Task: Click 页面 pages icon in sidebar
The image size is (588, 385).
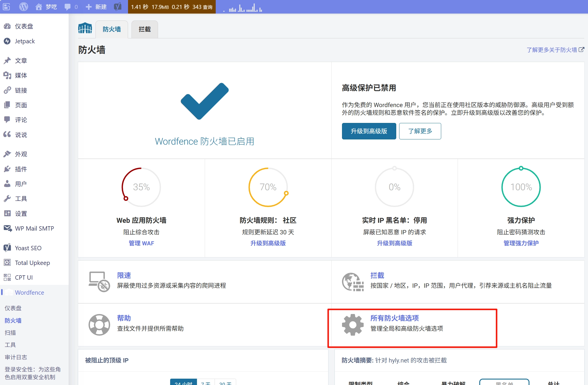Action: (x=7, y=105)
